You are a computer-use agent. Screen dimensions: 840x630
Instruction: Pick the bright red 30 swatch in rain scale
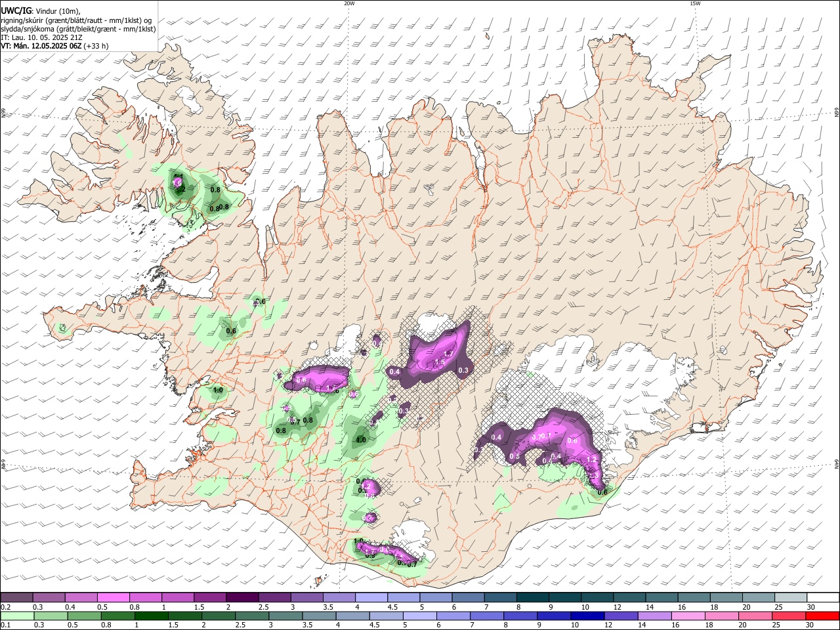click(822, 616)
